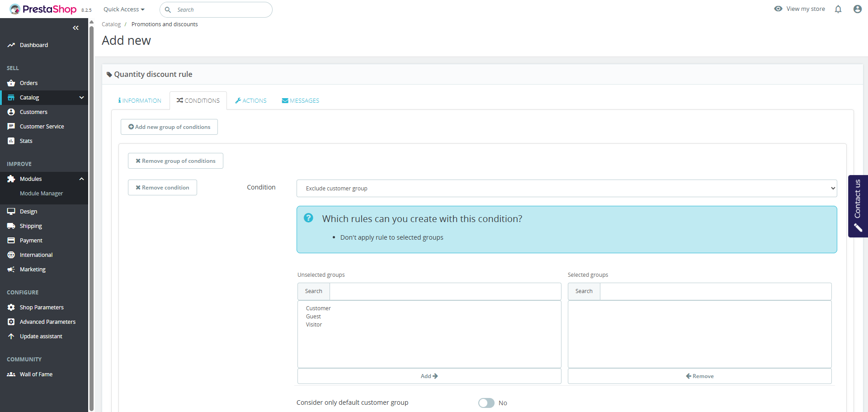This screenshot has height=412, width=868.
Task: Expand the Quick Access dropdown
Action: pos(124,9)
